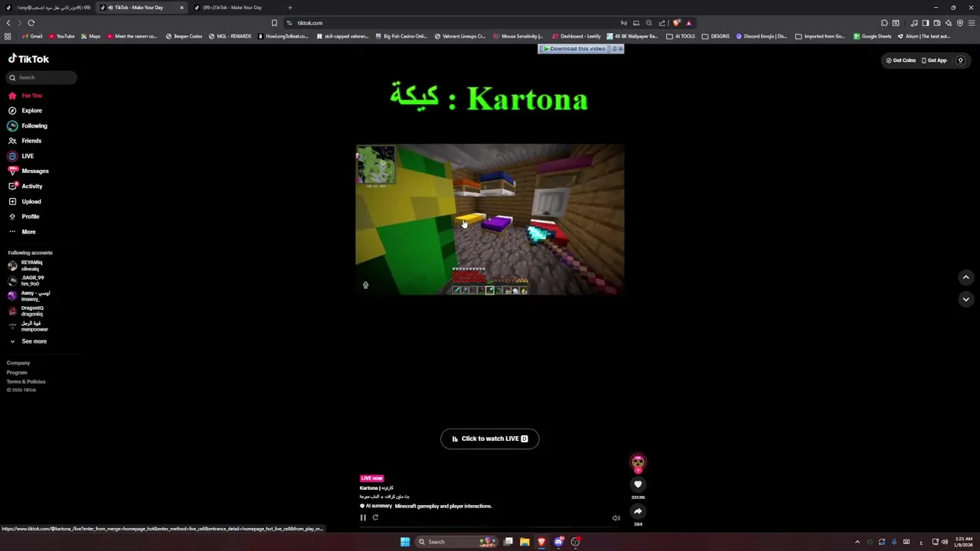Switch to the (99+)TikTok browser tab
This screenshot has height=551, width=980.
click(233, 8)
